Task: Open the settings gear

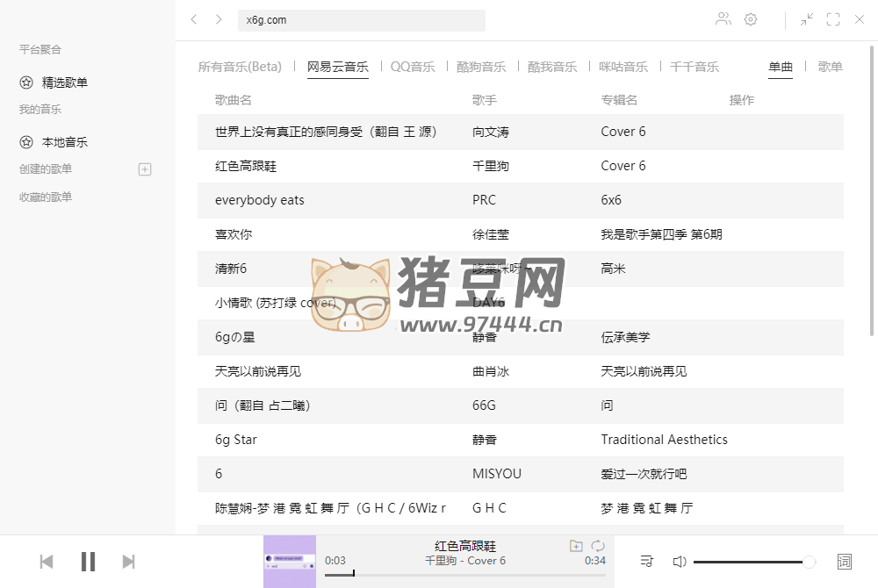Action: (751, 19)
